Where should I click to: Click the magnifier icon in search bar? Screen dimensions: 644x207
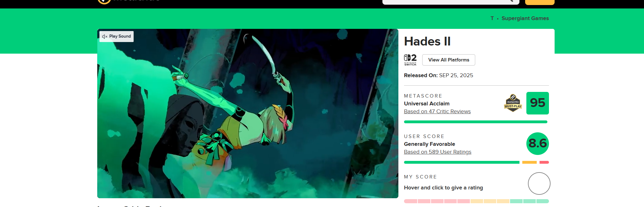511,1
